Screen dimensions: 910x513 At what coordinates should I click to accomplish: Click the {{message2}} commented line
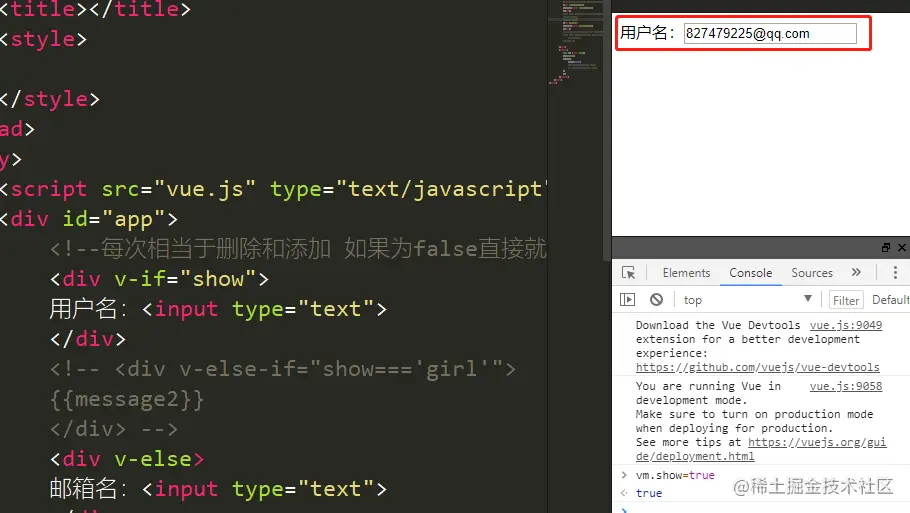[127, 399]
